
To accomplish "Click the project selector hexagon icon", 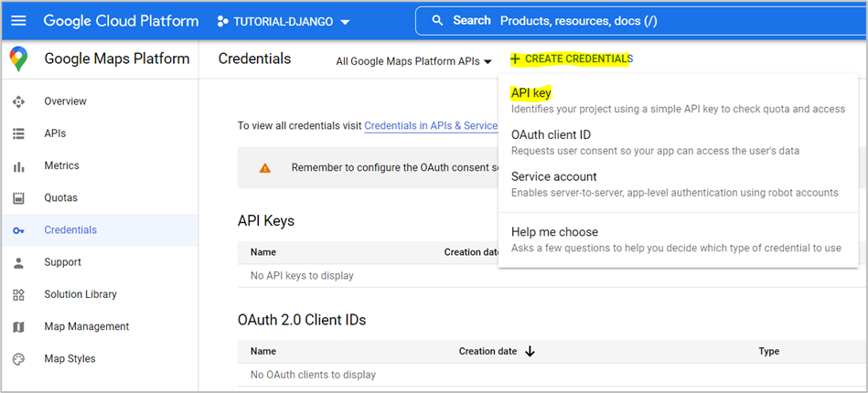I will (222, 22).
